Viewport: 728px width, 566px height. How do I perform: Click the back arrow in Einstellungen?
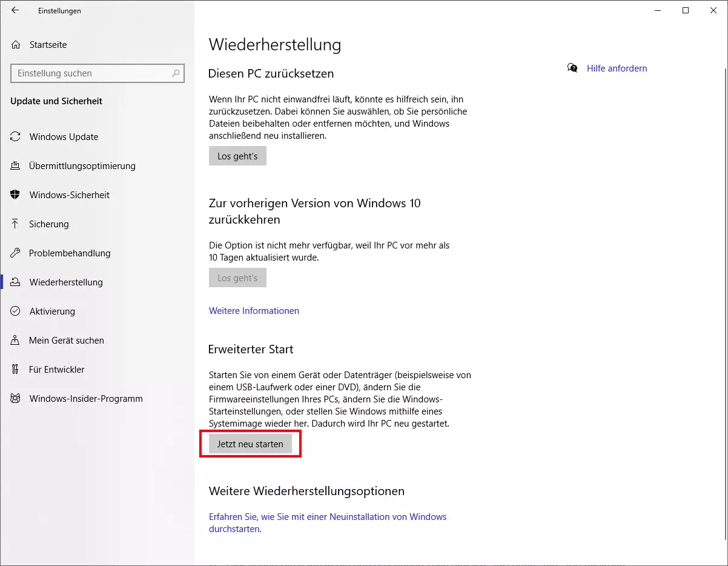[x=15, y=10]
